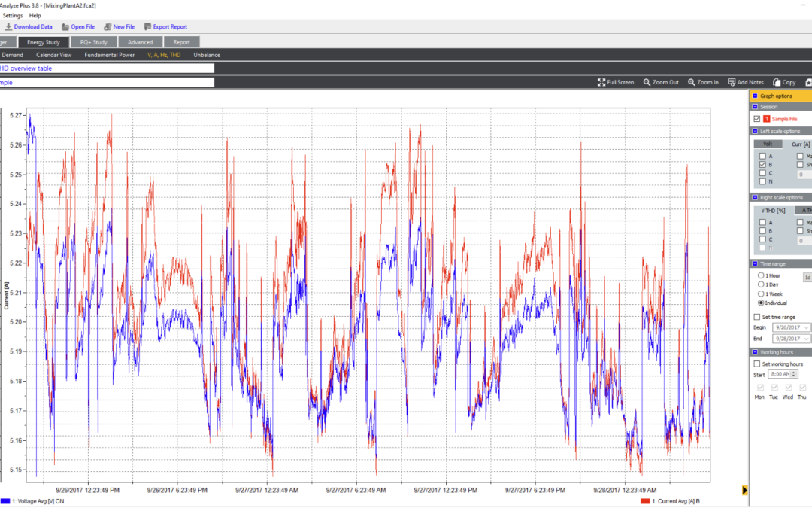Collapse the Time range section

coord(755,263)
